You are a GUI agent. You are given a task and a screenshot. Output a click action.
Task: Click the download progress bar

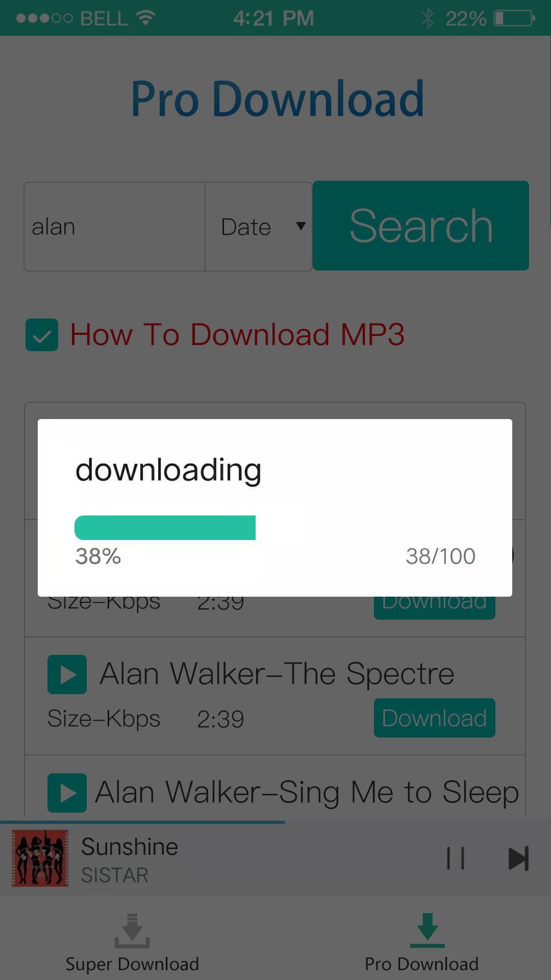(x=274, y=528)
